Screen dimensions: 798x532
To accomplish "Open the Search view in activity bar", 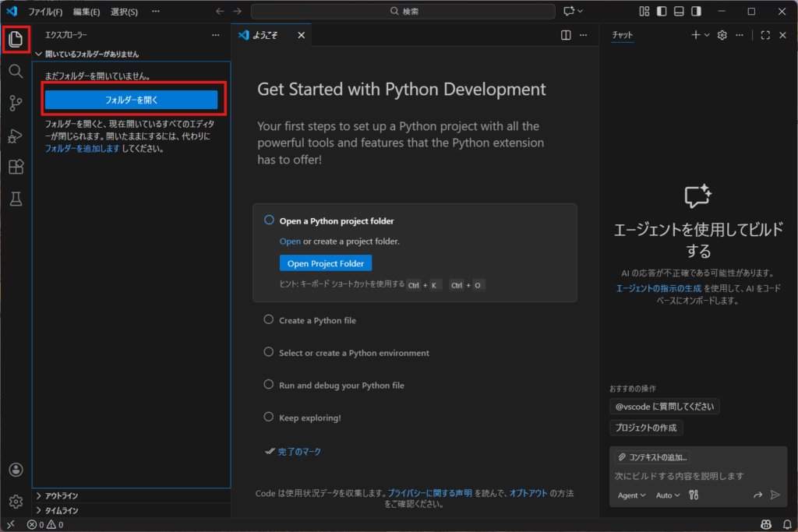I will click(x=16, y=71).
